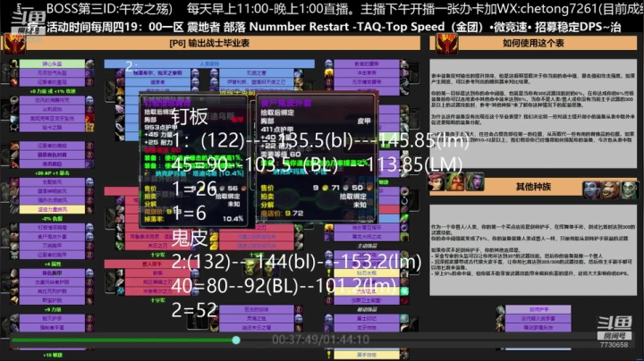Select row 龙爪肩铠

pos(52,164)
